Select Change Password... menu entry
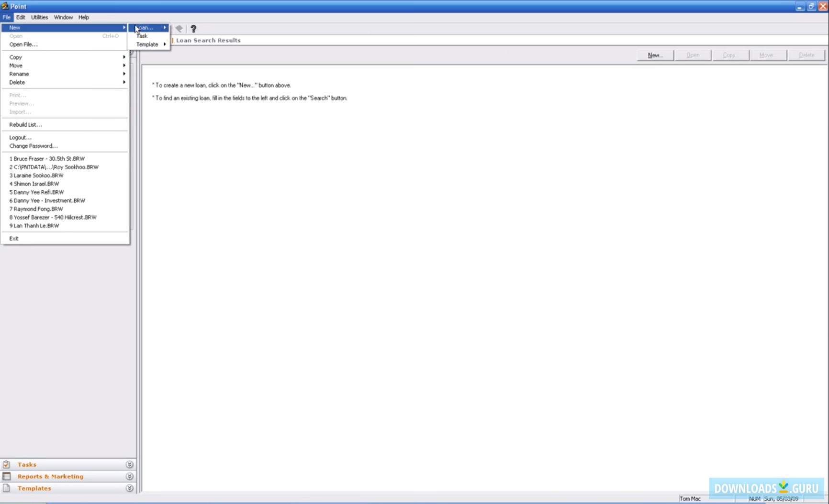The image size is (829, 504). pyautogui.click(x=65, y=146)
